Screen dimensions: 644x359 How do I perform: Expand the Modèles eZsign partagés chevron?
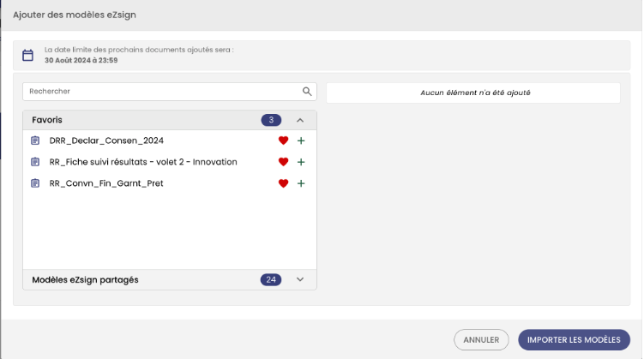tap(300, 280)
